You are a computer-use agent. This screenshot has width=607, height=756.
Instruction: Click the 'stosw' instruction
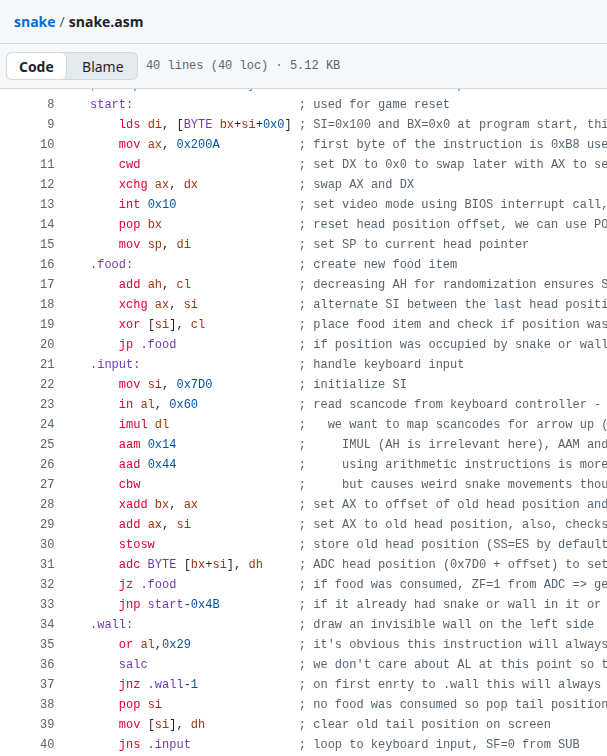(x=136, y=544)
